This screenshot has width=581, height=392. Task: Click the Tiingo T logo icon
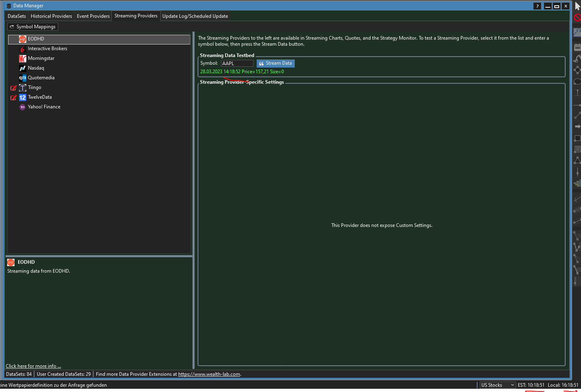click(23, 88)
